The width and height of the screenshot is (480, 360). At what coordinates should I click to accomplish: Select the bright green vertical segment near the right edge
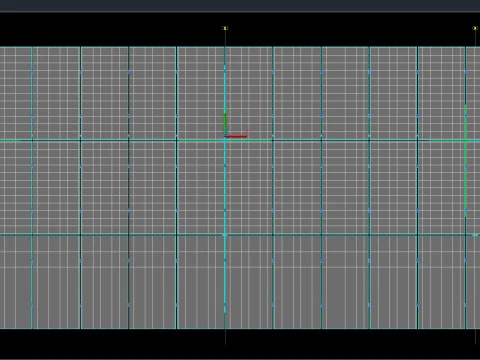(465, 161)
